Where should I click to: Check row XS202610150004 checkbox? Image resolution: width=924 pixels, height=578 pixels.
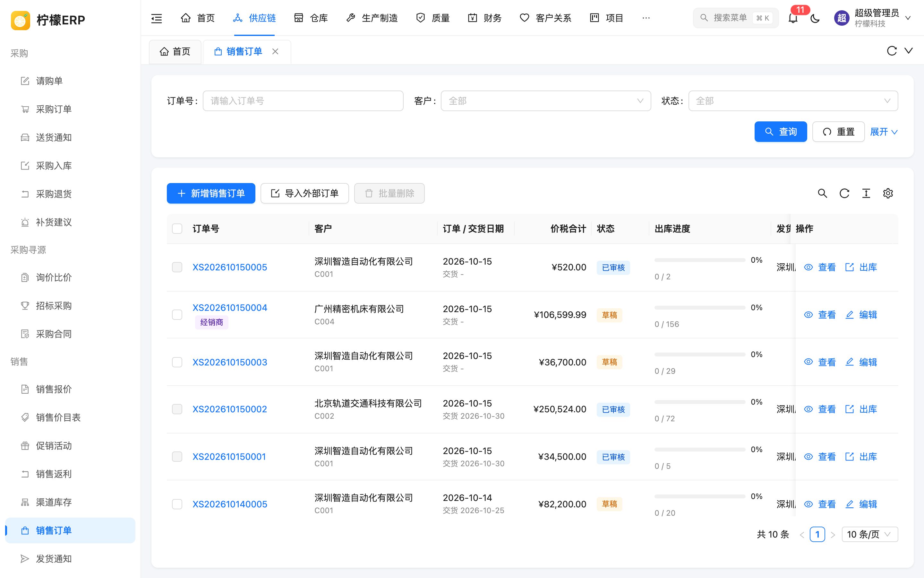(x=177, y=315)
